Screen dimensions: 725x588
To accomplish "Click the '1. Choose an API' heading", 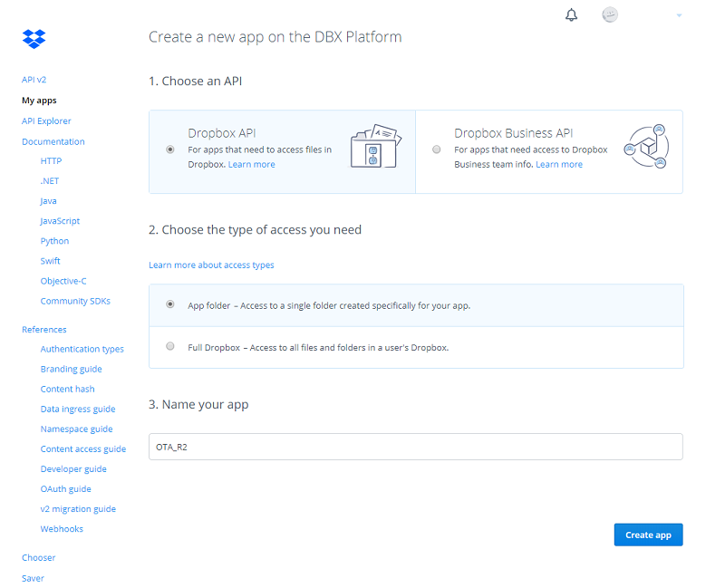I will coord(195,81).
